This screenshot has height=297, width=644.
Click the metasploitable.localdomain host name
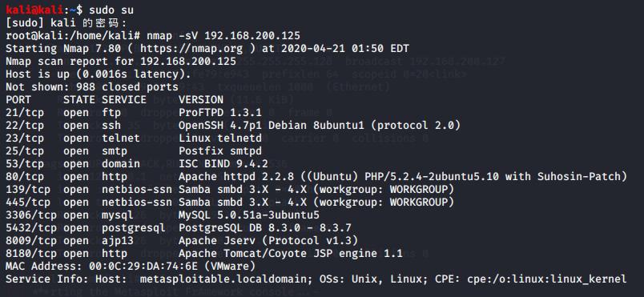tap(227, 279)
